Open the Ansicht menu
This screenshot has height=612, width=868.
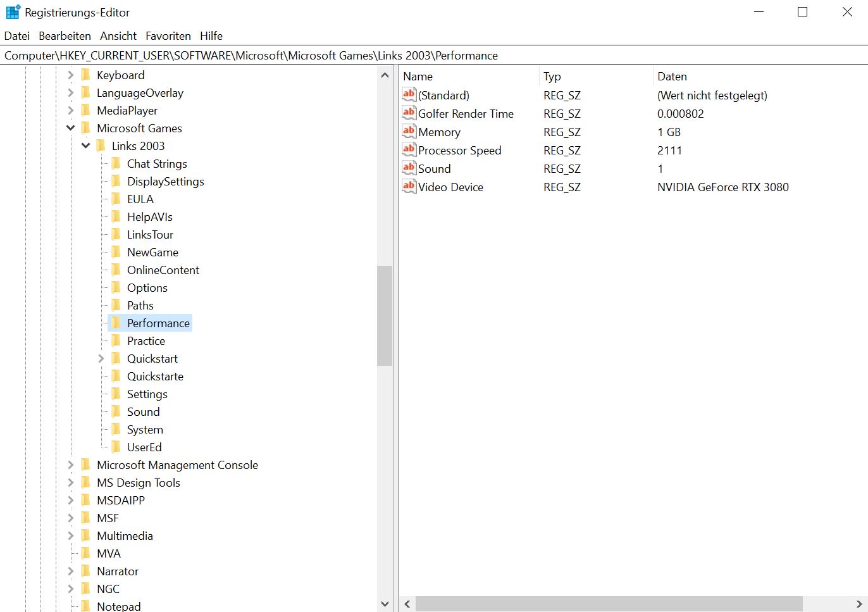point(118,36)
